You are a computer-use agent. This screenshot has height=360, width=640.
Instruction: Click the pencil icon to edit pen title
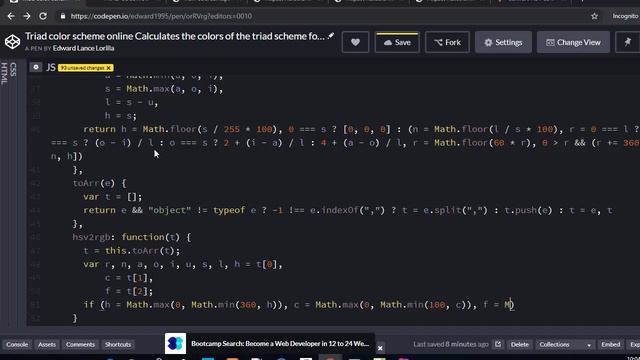click(331, 36)
